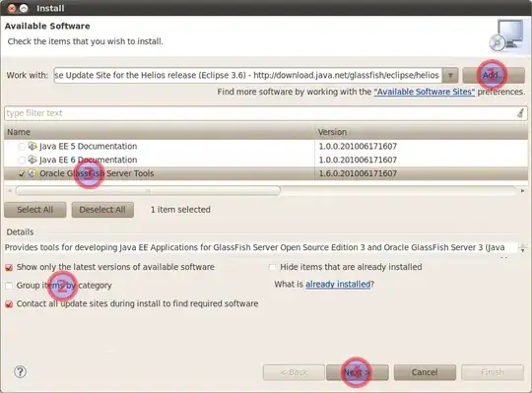Click the help question mark icon
The width and height of the screenshot is (532, 393).
tap(20, 372)
